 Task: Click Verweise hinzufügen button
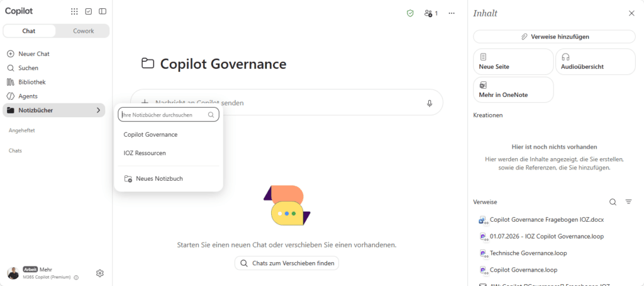(x=555, y=37)
